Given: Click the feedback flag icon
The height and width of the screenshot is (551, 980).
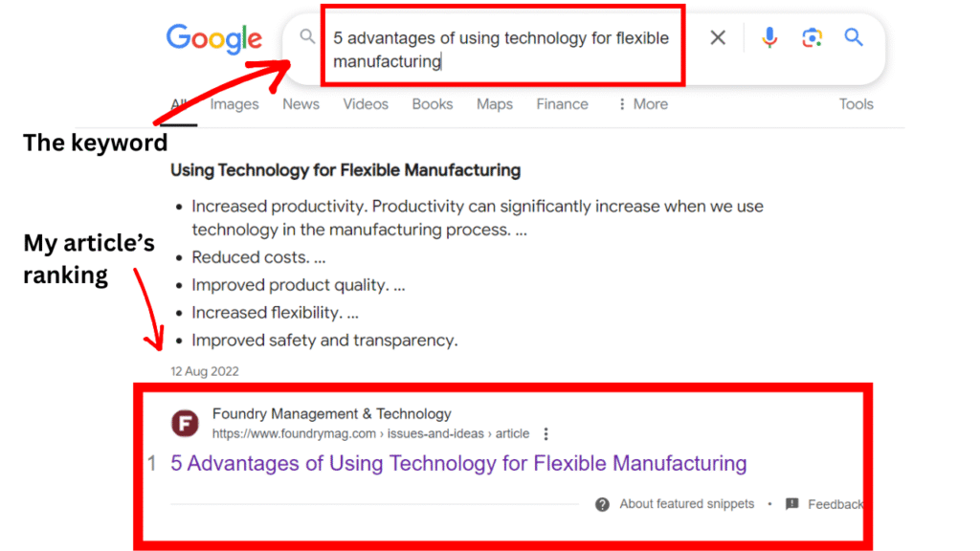Looking at the screenshot, I should coord(791,504).
